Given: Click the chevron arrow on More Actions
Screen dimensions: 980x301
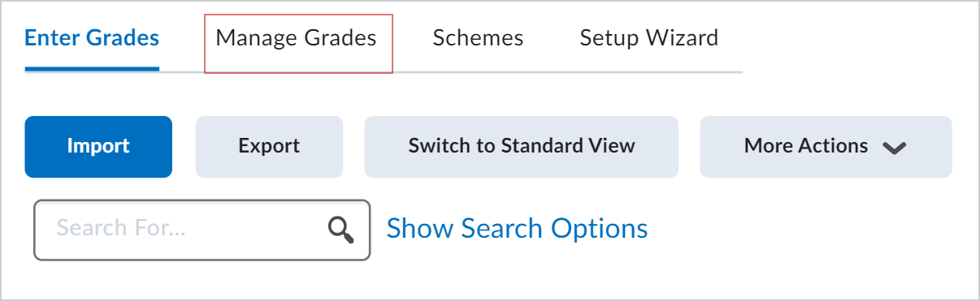Looking at the screenshot, I should point(894,148).
